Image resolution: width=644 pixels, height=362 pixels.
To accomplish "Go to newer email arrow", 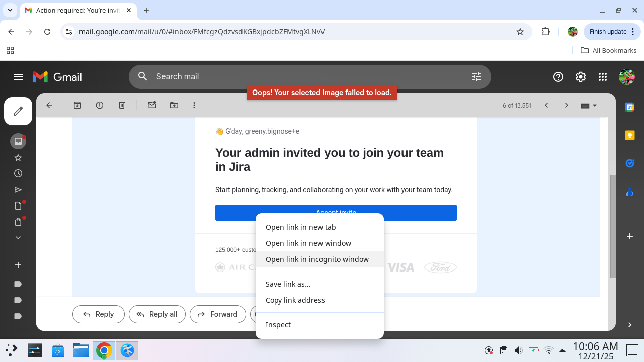I will (x=546, y=105).
